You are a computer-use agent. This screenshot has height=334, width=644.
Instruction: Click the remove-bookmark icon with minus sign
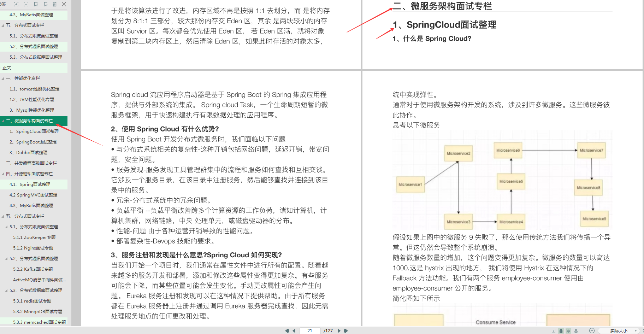click(x=46, y=4)
